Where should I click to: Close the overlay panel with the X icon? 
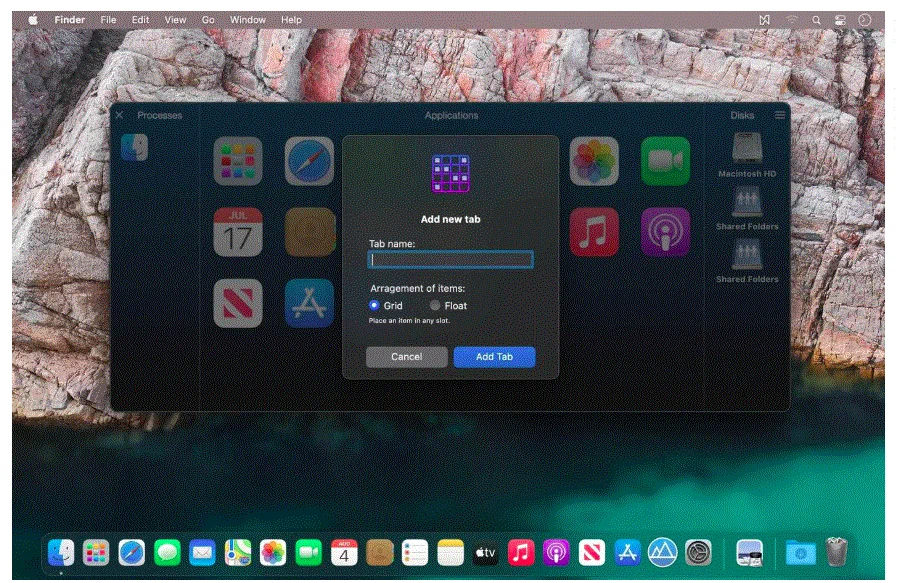point(119,115)
